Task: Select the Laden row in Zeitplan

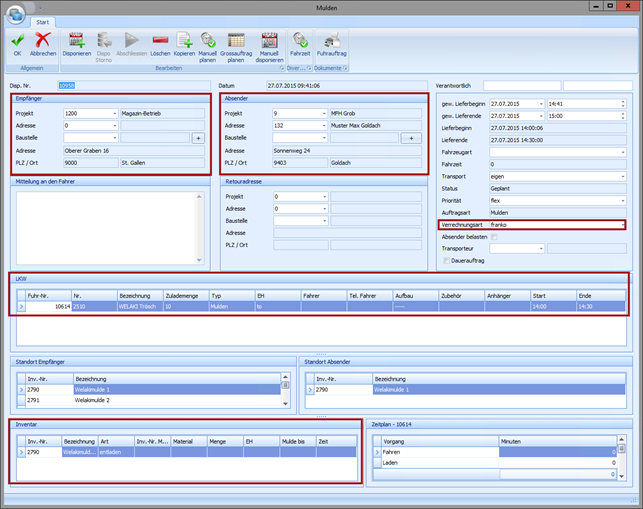Action: tap(495, 463)
